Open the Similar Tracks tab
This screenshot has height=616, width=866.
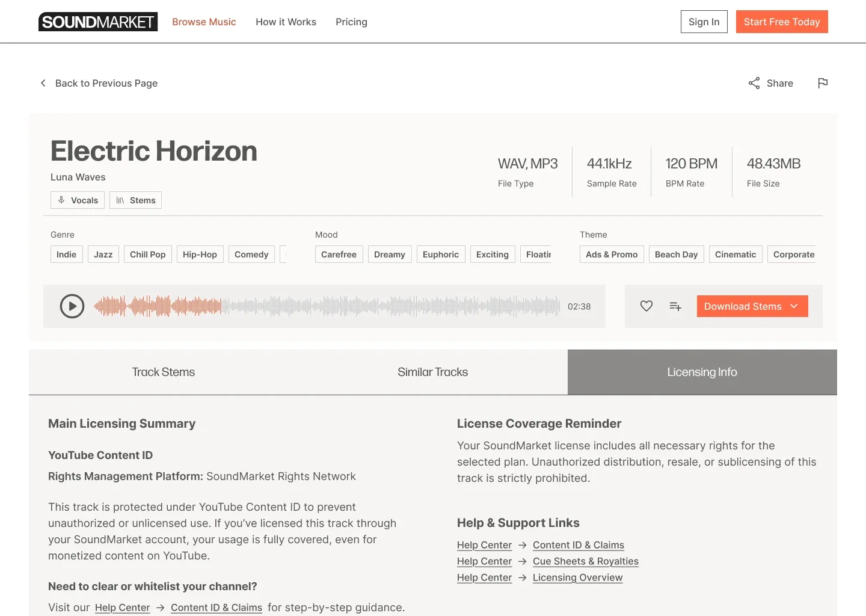(x=433, y=372)
